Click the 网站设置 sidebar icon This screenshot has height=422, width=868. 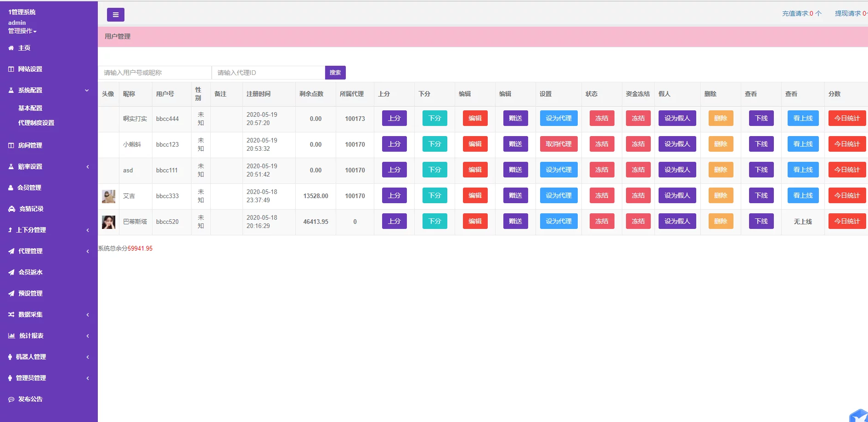11,69
